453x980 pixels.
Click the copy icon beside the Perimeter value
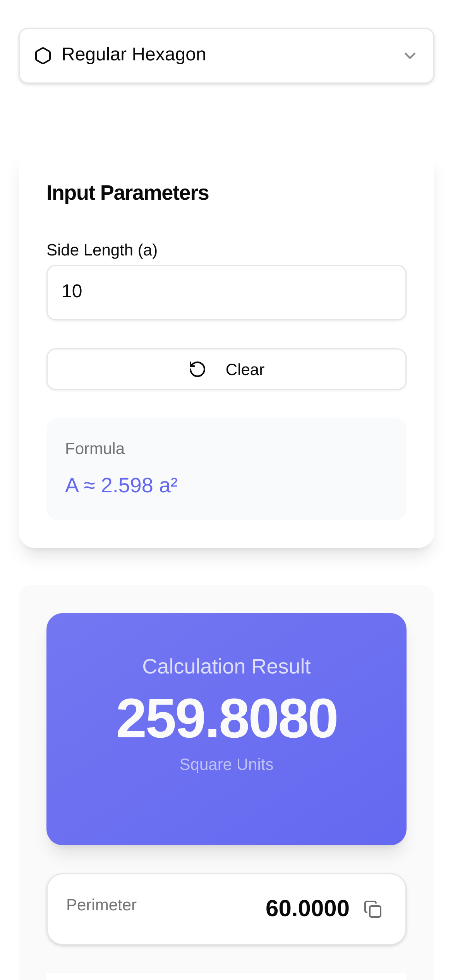373,910
